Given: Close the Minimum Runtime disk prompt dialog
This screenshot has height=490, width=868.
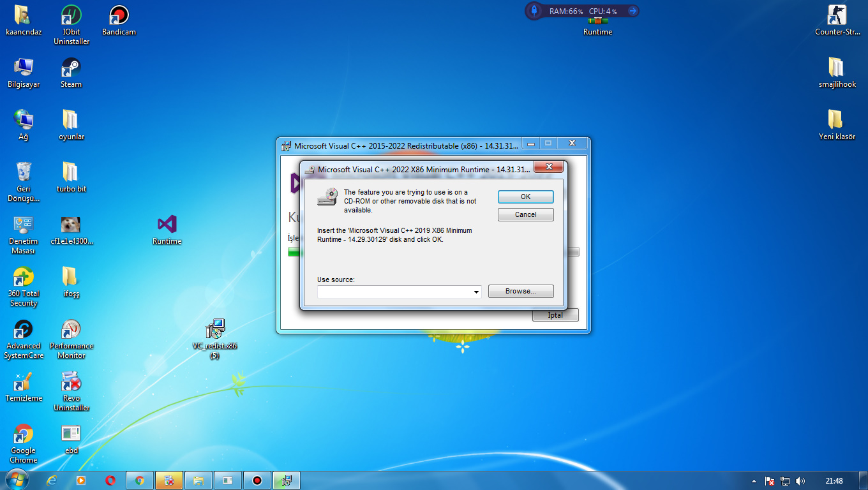Looking at the screenshot, I should (x=548, y=168).
